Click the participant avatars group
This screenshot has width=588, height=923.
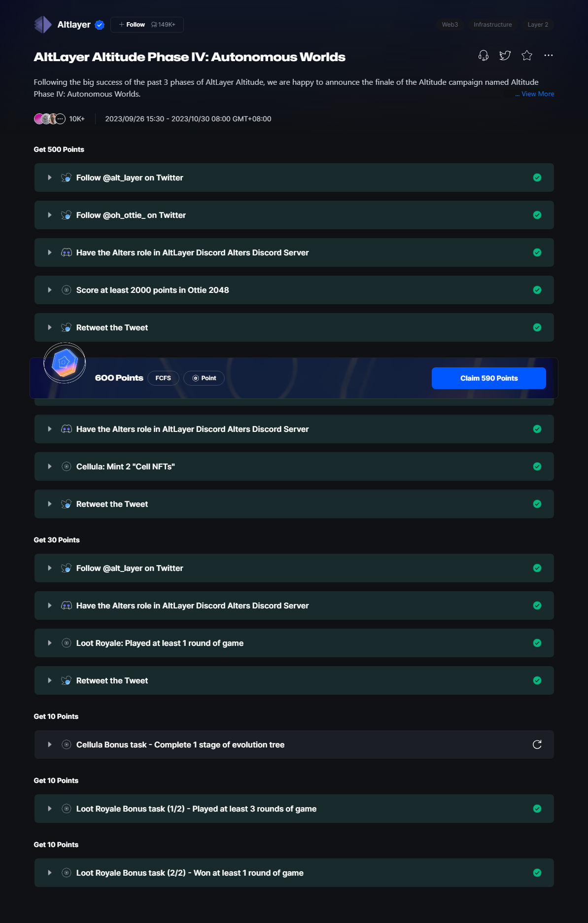coord(49,119)
